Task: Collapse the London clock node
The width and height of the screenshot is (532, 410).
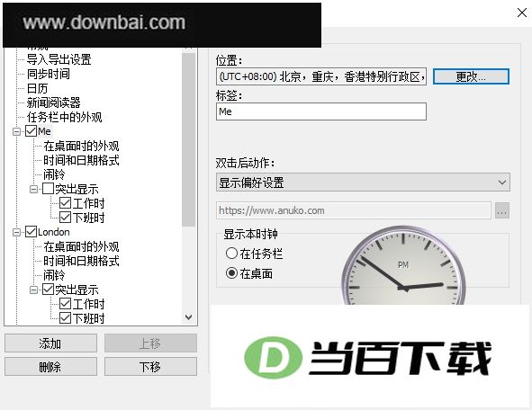Action: pos(16,233)
